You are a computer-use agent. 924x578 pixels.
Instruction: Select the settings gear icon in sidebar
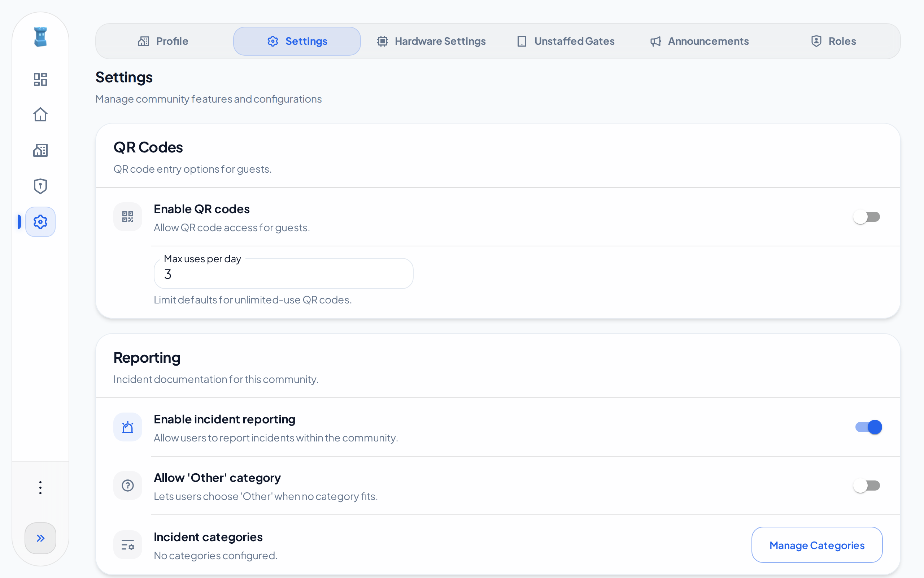click(40, 222)
